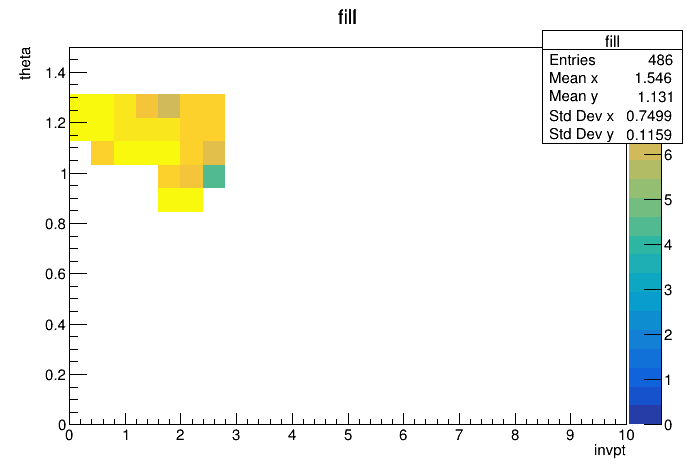Screen dimensions: 696x472
Task: Select the stats box header "fill"
Action: [612, 42]
